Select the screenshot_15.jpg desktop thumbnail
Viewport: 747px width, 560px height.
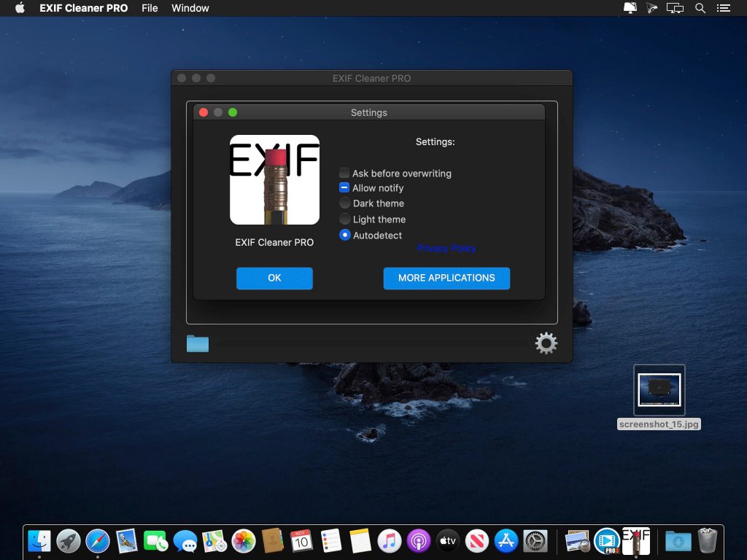659,390
